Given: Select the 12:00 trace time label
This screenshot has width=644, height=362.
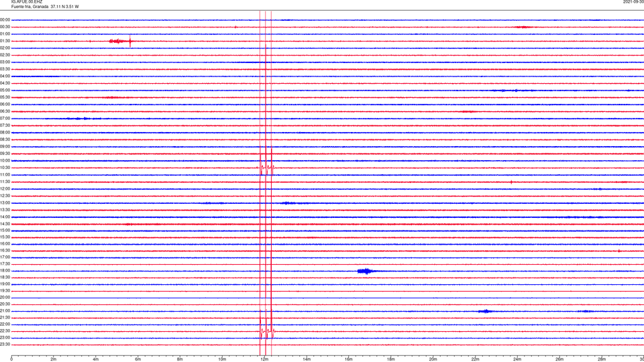Looking at the screenshot, I should click(x=5, y=189).
